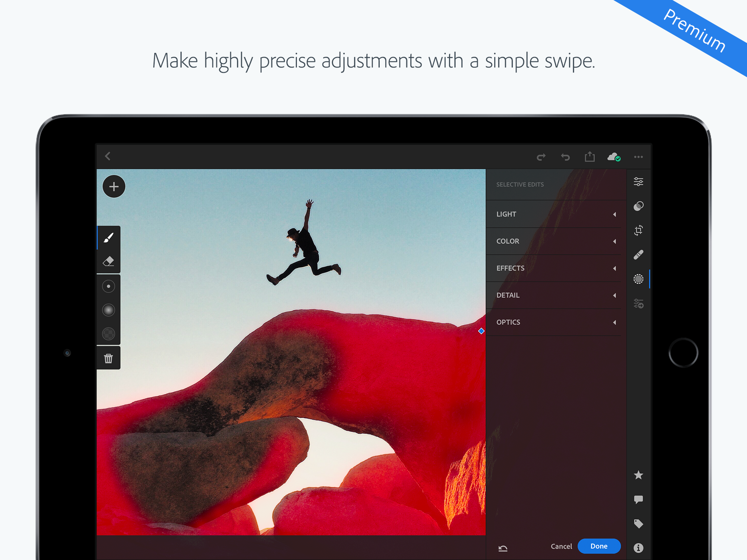Expand the LIGHT panel

553,214
